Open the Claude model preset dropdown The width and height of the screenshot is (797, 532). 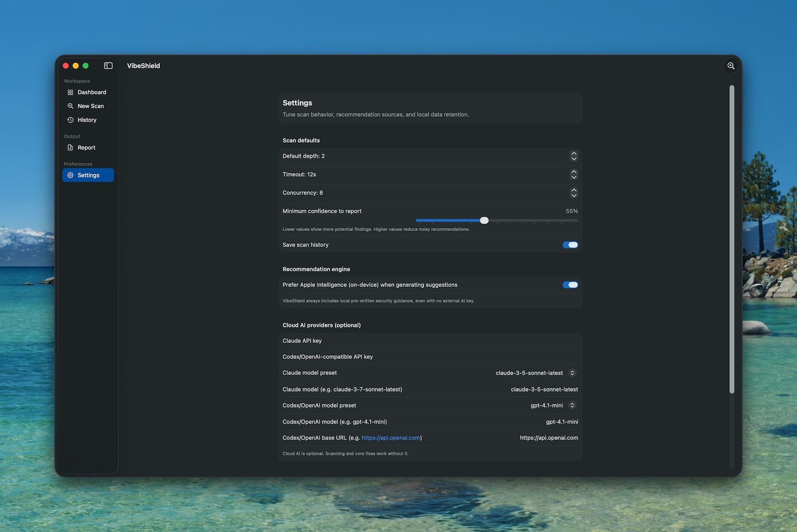pyautogui.click(x=572, y=373)
